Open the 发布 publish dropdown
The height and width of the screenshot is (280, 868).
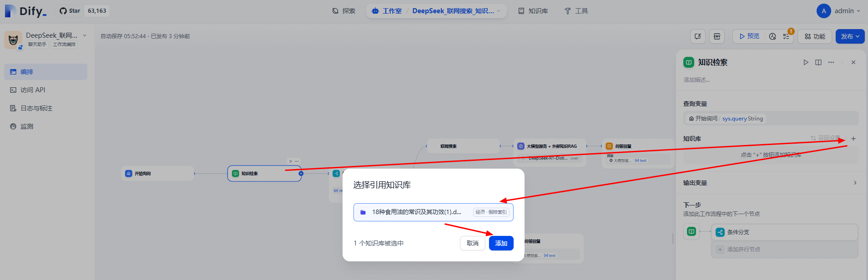click(850, 36)
